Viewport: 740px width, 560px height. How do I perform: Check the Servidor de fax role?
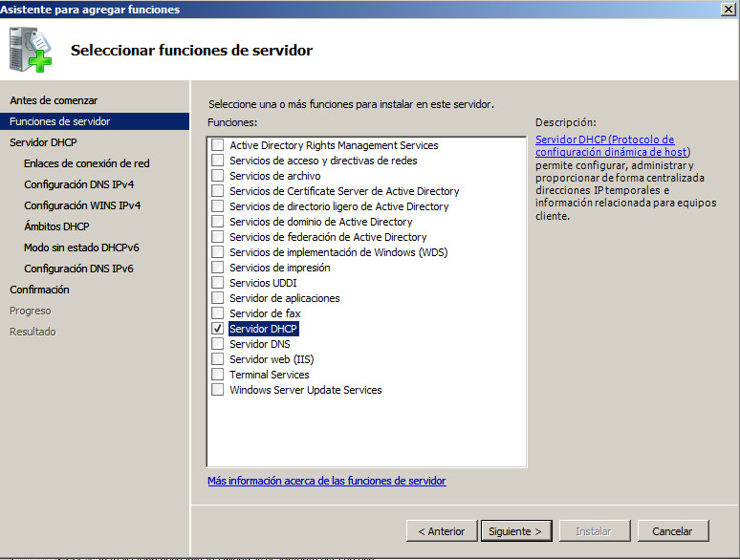218,313
